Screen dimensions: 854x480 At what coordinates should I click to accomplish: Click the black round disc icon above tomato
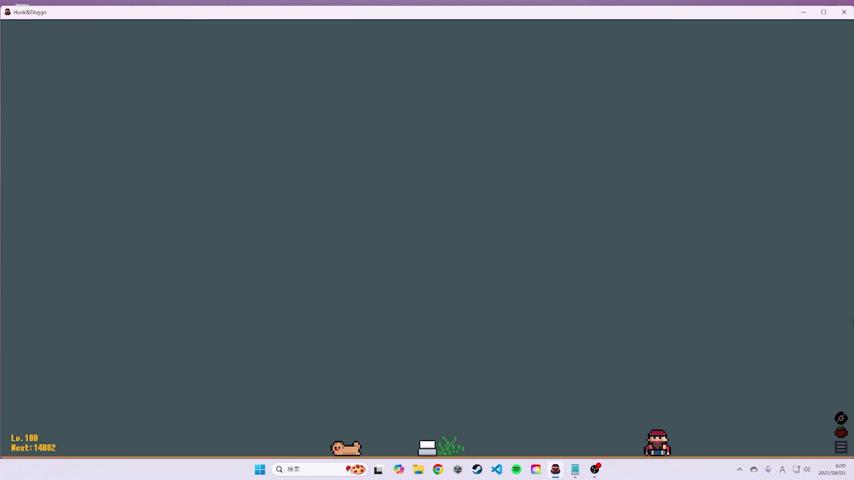click(841, 418)
